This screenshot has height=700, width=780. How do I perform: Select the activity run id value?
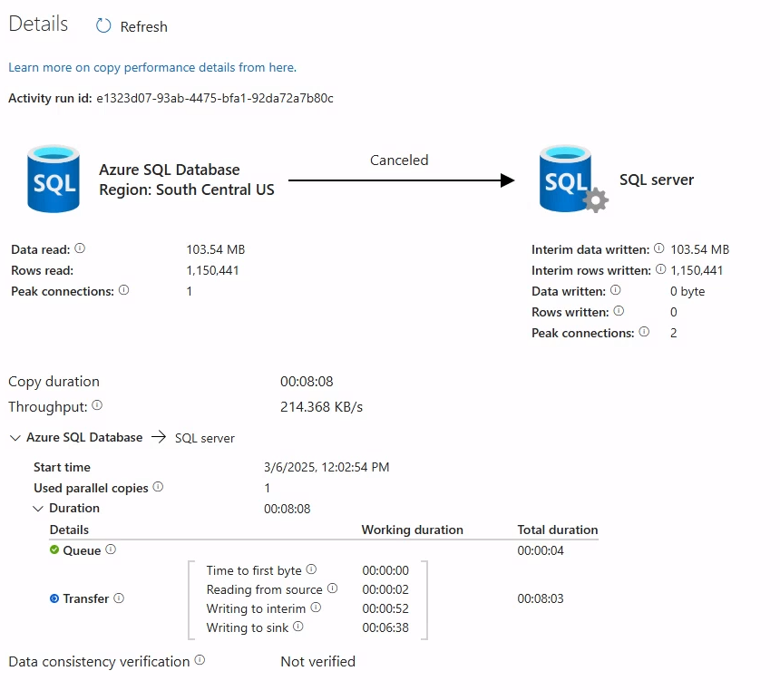pos(214,99)
